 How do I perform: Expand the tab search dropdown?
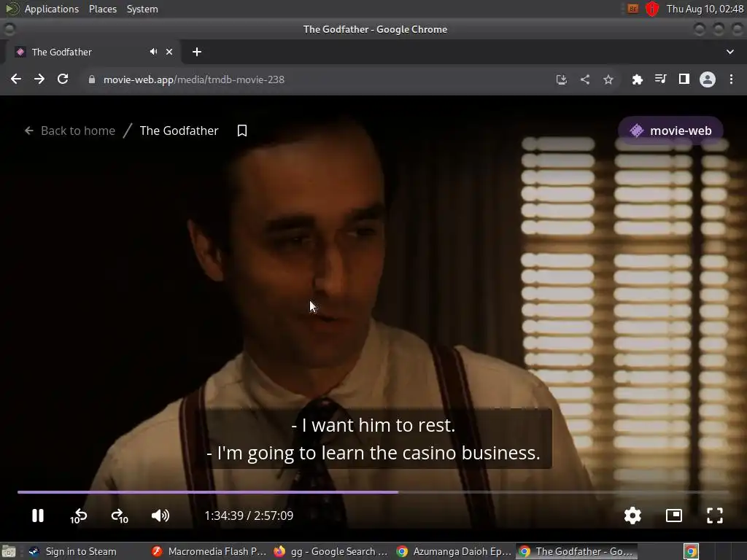click(729, 52)
